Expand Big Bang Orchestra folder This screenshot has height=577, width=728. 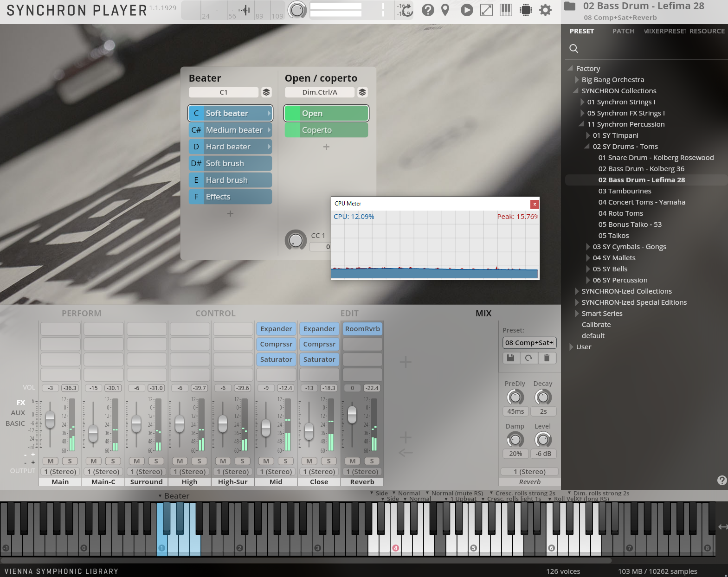577,80
